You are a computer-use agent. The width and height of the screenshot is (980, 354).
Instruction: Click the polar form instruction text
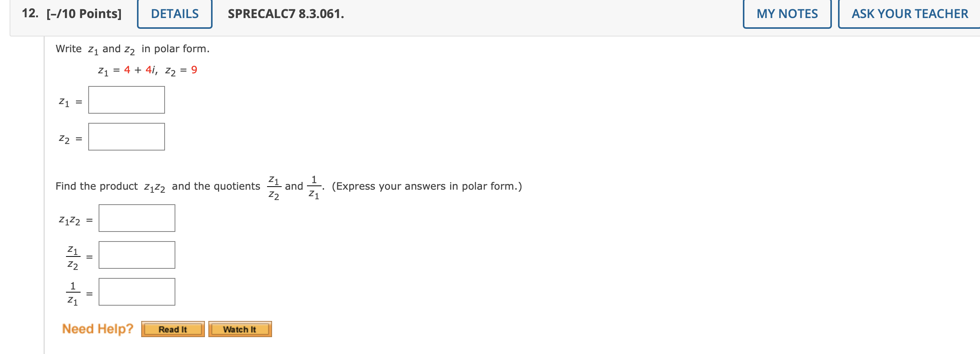pos(132,48)
